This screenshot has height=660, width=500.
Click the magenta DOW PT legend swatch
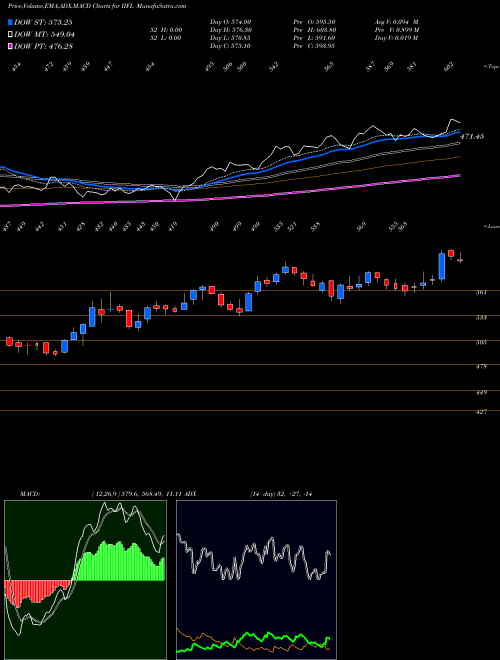click(x=10, y=46)
